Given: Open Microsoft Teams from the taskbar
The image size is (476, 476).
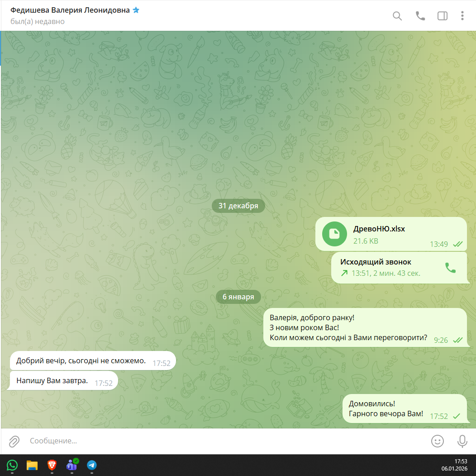Looking at the screenshot, I should [72, 465].
